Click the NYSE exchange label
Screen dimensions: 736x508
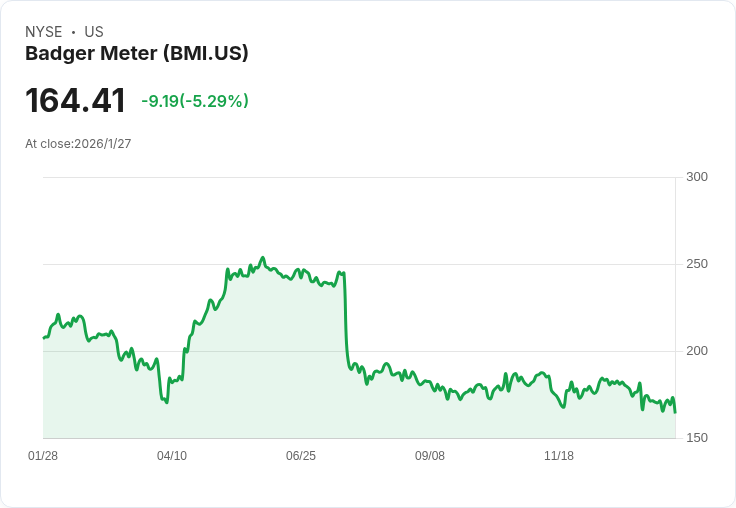point(44,32)
